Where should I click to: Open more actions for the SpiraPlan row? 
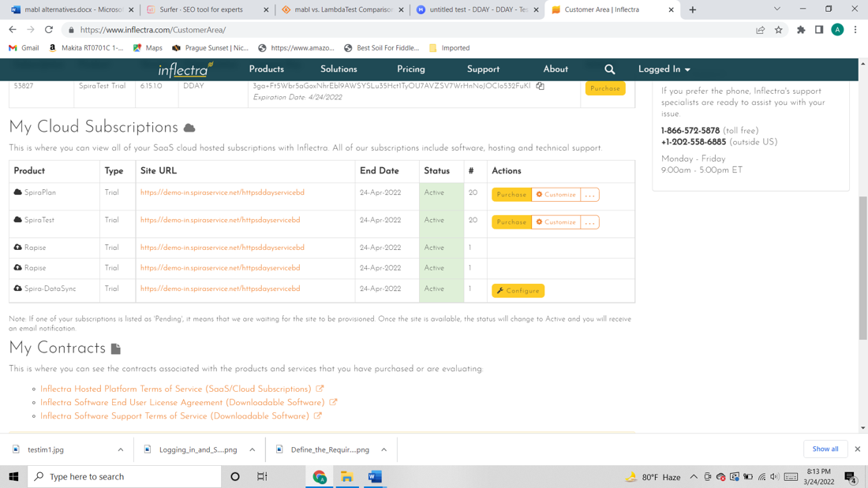coord(589,195)
